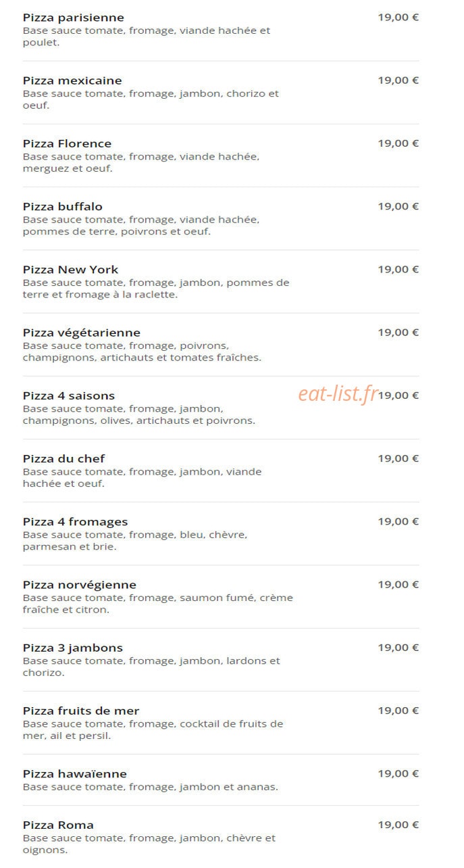
Task: Select Pizza New York
Action: click(x=70, y=270)
